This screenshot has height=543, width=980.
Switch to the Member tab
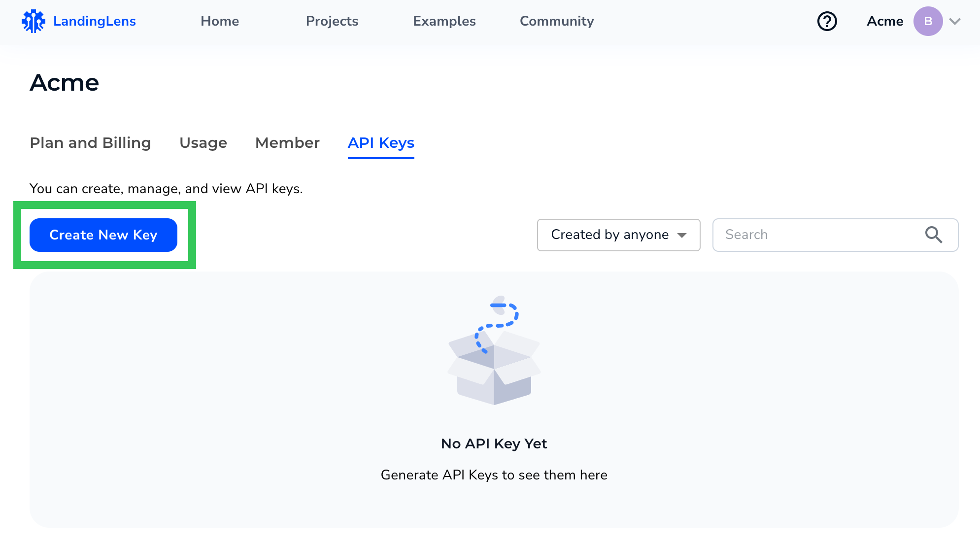click(x=287, y=143)
